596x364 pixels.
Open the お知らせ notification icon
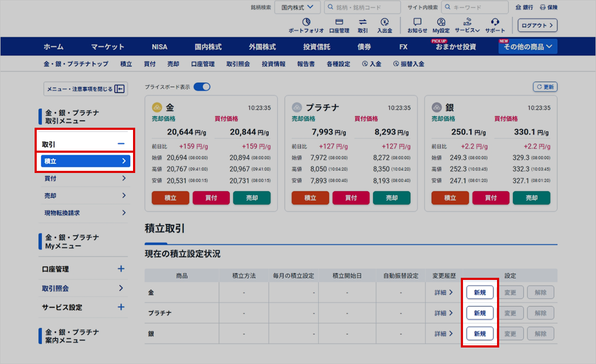click(417, 22)
